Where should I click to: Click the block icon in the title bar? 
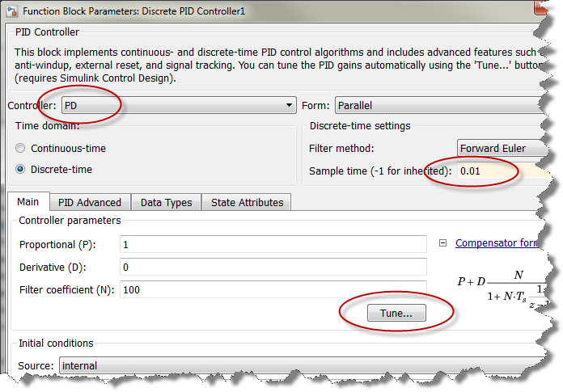tap(12, 10)
